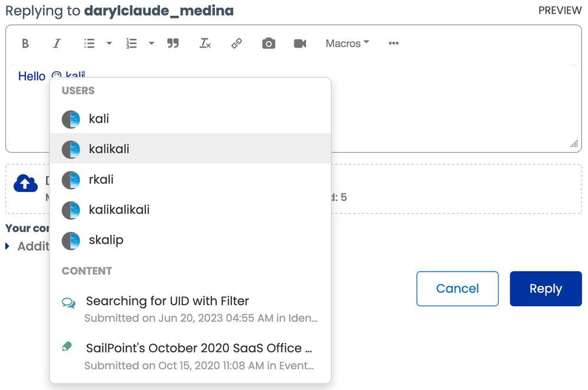Open the bulleted list style dropdown arrow
Image resolution: width=588 pixels, height=390 pixels.
click(x=109, y=44)
